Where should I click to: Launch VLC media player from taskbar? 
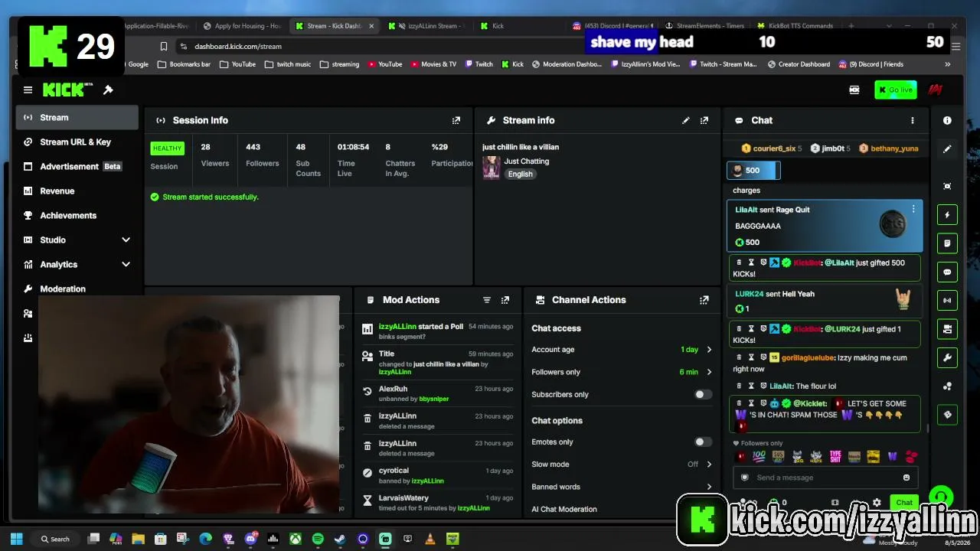tap(430, 539)
